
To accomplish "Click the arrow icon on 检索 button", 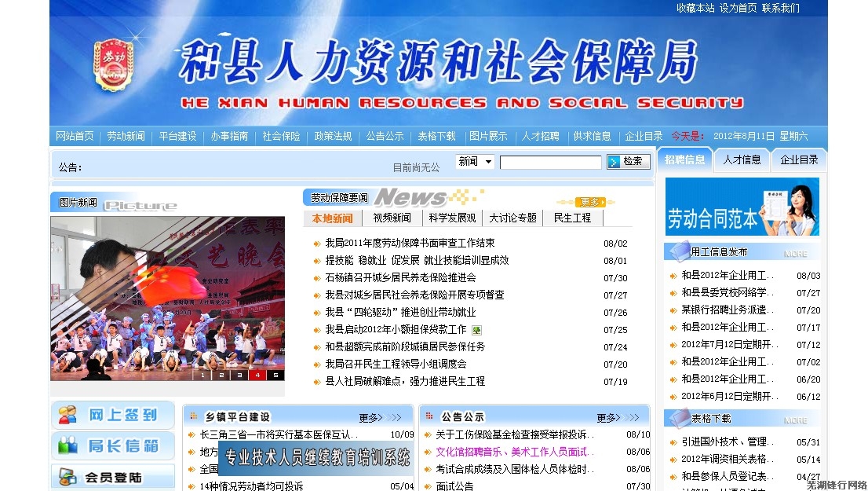I will click(614, 161).
